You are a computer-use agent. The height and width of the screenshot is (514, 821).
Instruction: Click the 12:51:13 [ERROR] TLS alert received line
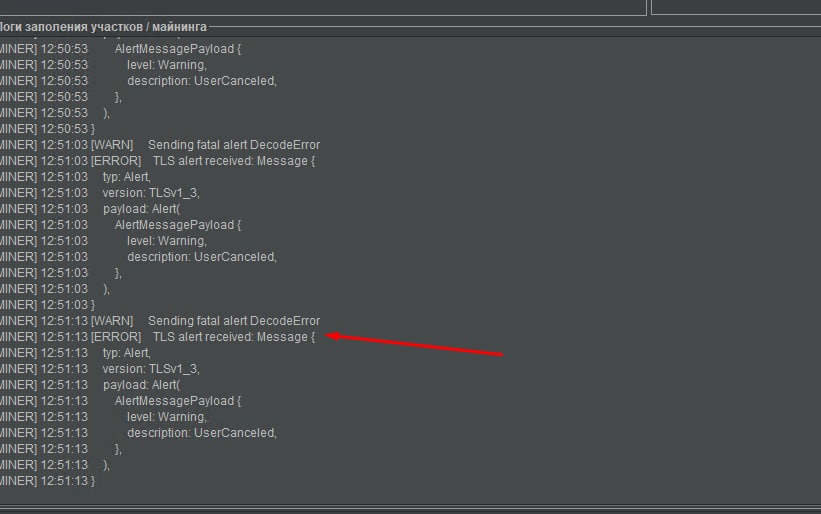pos(158,337)
